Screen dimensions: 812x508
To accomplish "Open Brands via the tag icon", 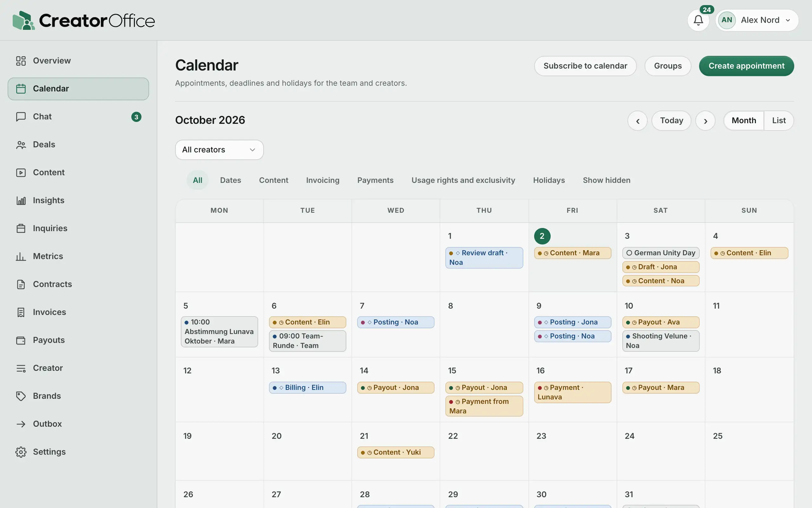I will [x=21, y=396].
